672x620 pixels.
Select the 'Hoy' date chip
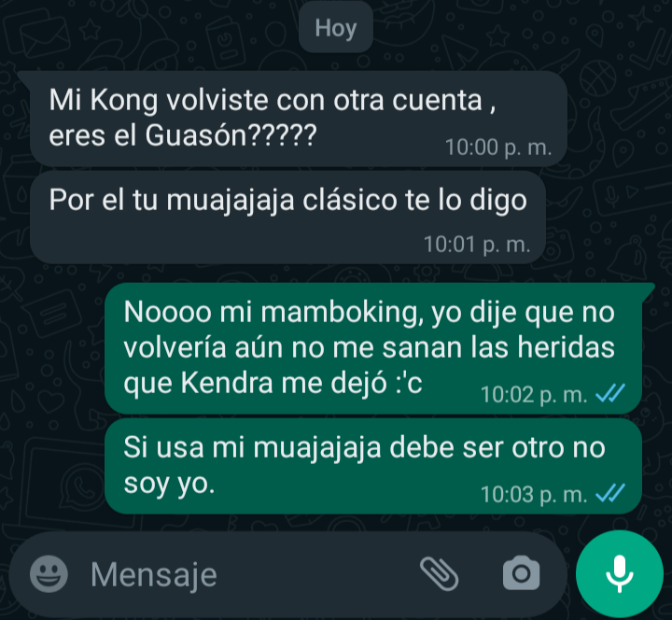[336, 28]
